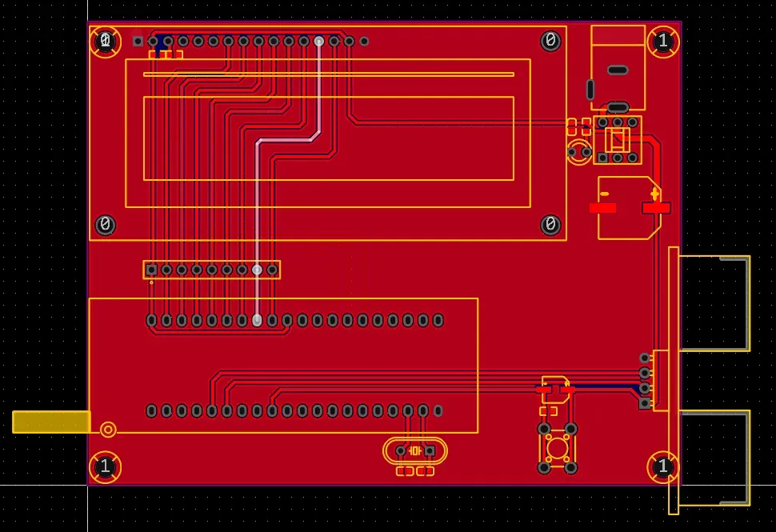776x532 pixels.
Task: Select the top-right mounting hole labeled 1
Action: [663, 41]
